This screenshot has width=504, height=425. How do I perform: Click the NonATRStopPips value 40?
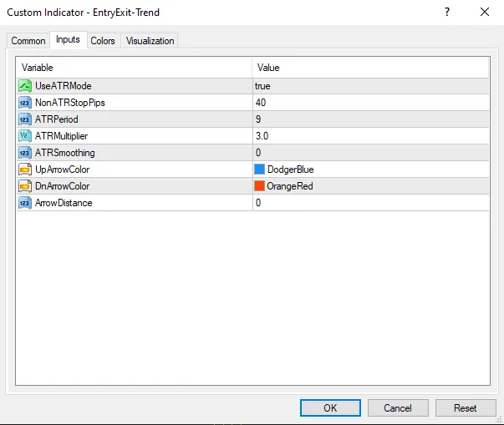pyautogui.click(x=261, y=103)
